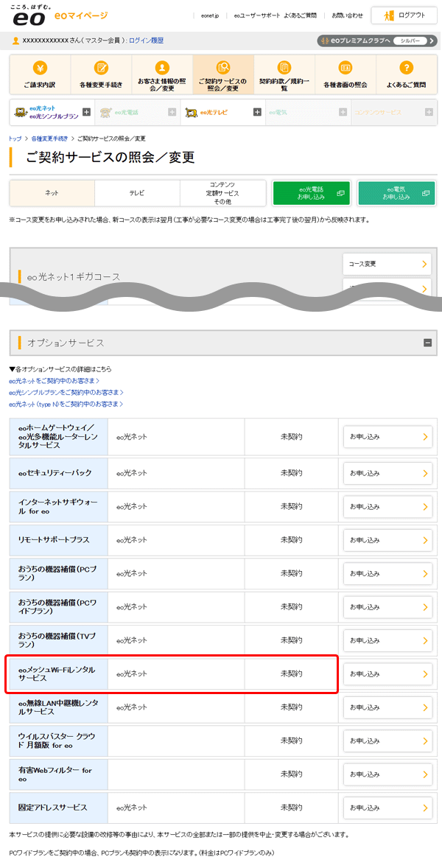Image resolution: width=442 pixels, height=868 pixels.
Task: Click リモートサポートプラス row label
Action: [54, 539]
